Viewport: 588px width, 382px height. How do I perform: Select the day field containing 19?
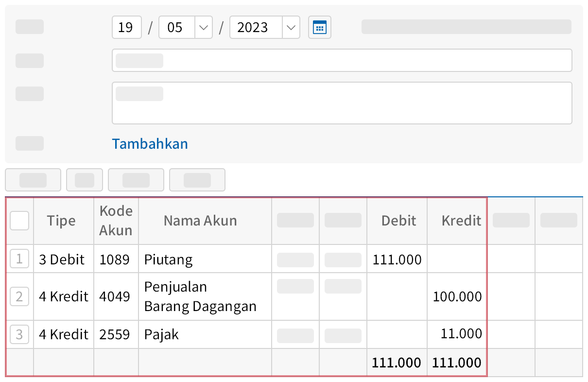[x=126, y=27]
